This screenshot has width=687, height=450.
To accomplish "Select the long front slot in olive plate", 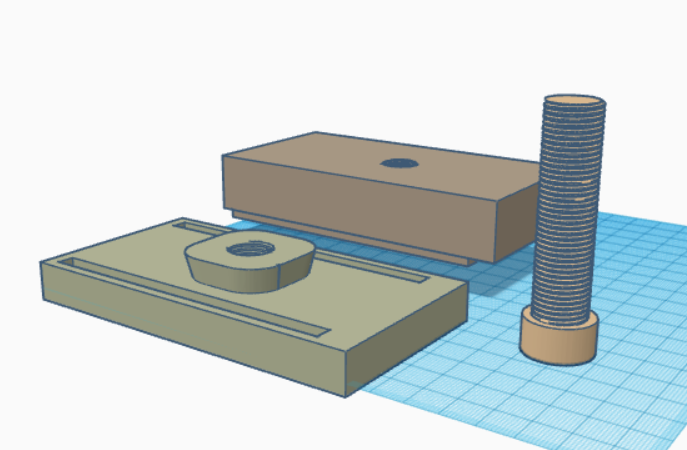I will [x=193, y=298].
